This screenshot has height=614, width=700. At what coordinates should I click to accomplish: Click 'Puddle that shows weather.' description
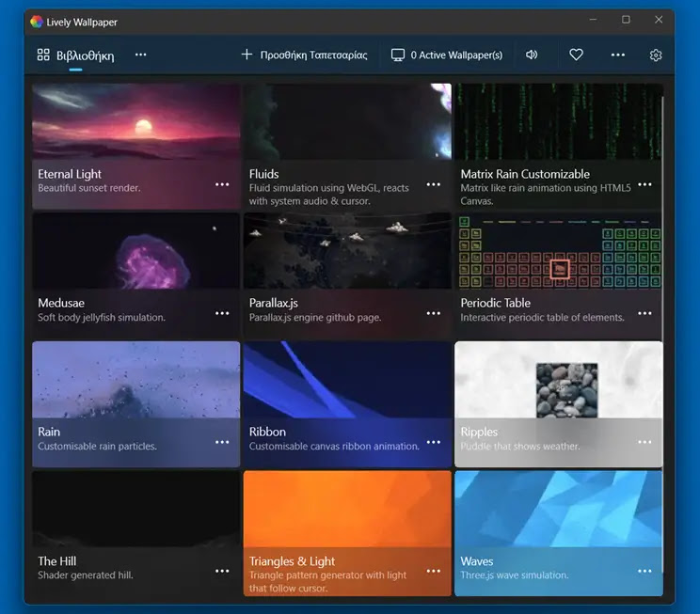[x=520, y=447]
